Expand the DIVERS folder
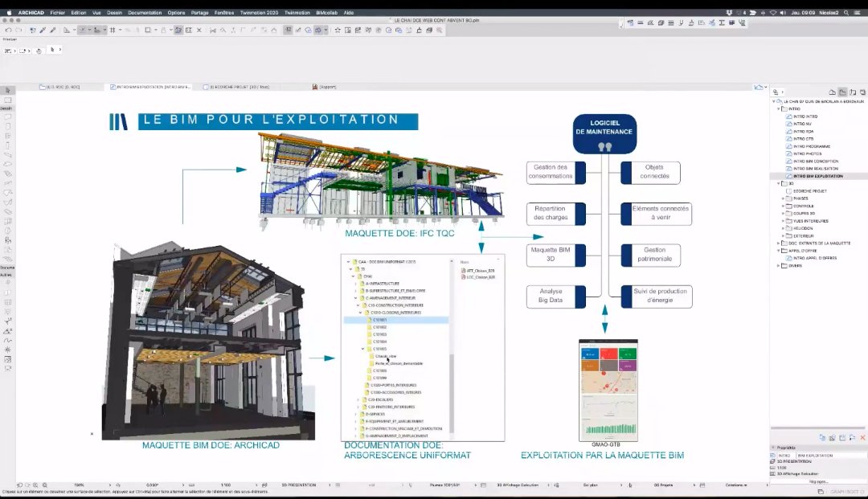This screenshot has width=868, height=499. [779, 265]
